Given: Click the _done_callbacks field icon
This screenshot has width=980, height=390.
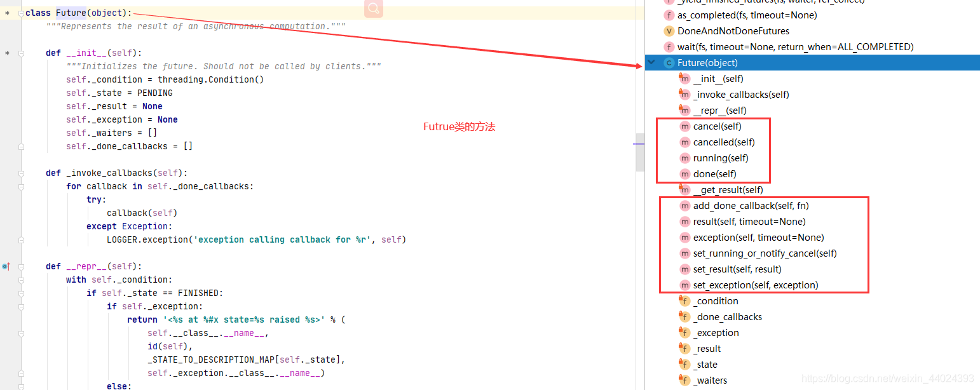Looking at the screenshot, I should (x=684, y=317).
